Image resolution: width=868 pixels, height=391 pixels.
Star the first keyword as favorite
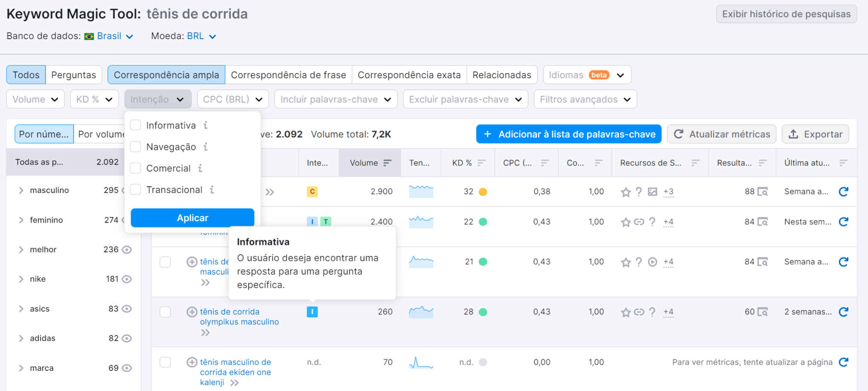click(626, 192)
